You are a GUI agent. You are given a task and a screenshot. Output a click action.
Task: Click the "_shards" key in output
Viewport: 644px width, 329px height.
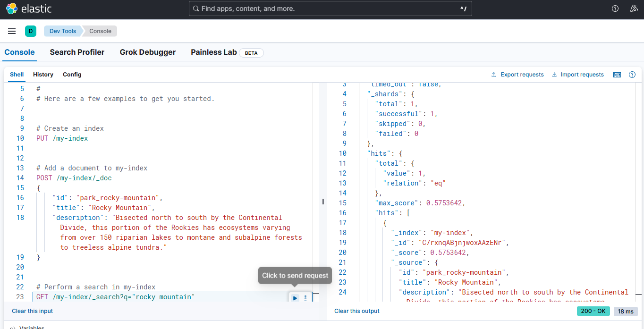click(x=385, y=94)
